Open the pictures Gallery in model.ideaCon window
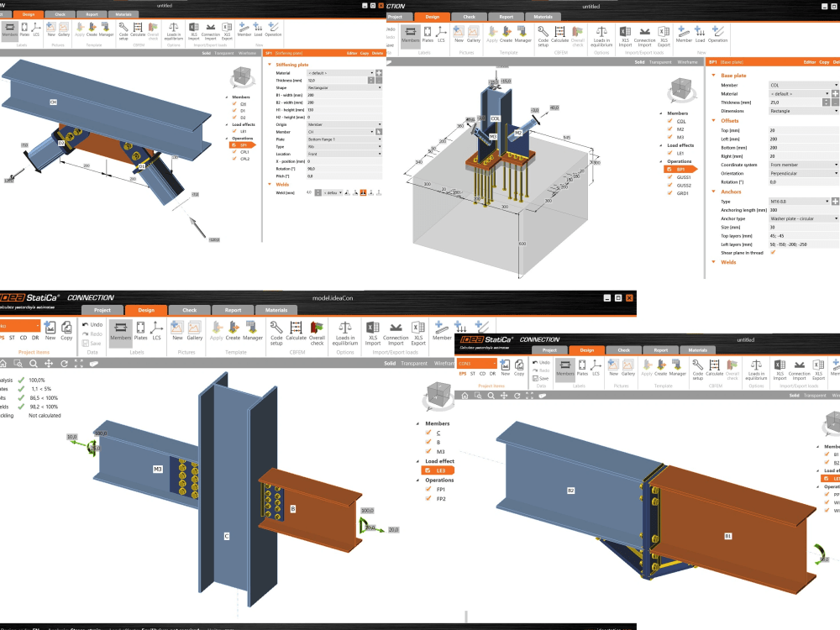The image size is (840, 630). click(195, 330)
